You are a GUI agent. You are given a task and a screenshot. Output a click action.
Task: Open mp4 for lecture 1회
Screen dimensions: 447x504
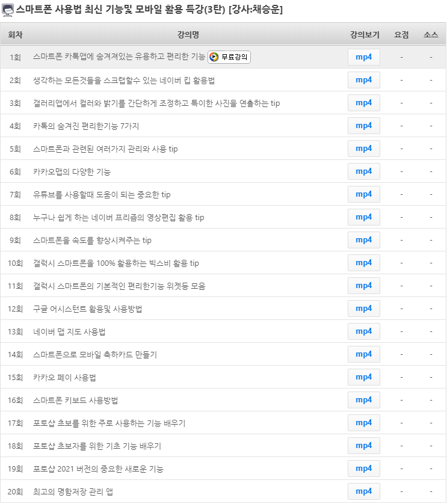click(364, 57)
